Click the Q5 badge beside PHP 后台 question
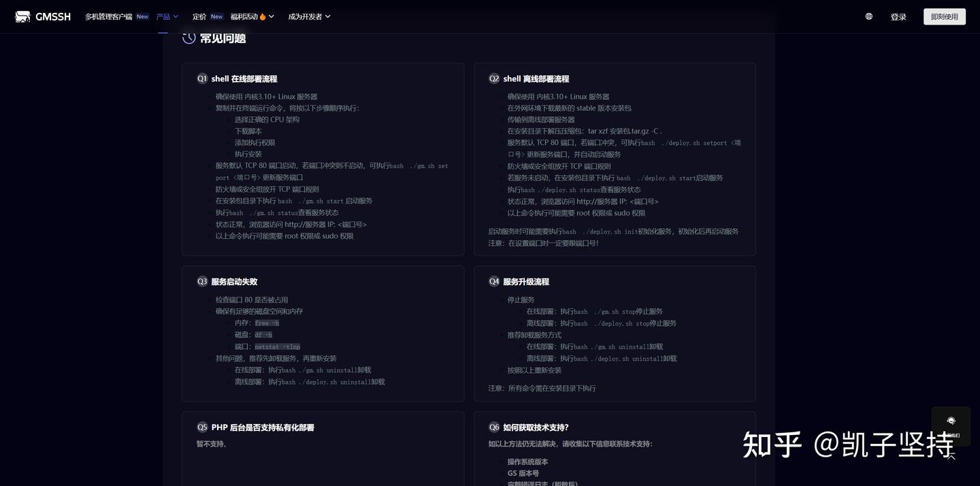The height and width of the screenshot is (486, 980). point(202,427)
